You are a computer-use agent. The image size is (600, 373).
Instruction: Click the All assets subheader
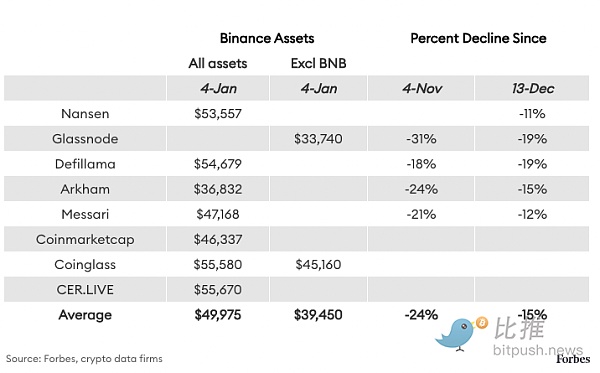[x=218, y=63]
